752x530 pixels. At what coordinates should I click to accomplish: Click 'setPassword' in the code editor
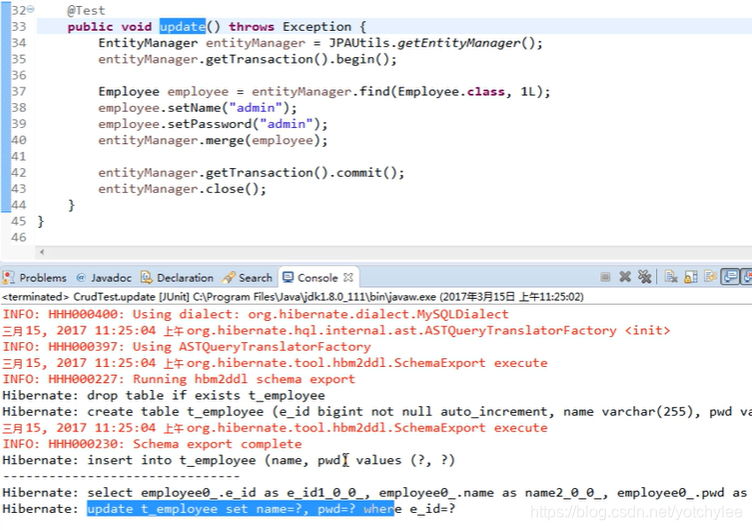click(209, 124)
